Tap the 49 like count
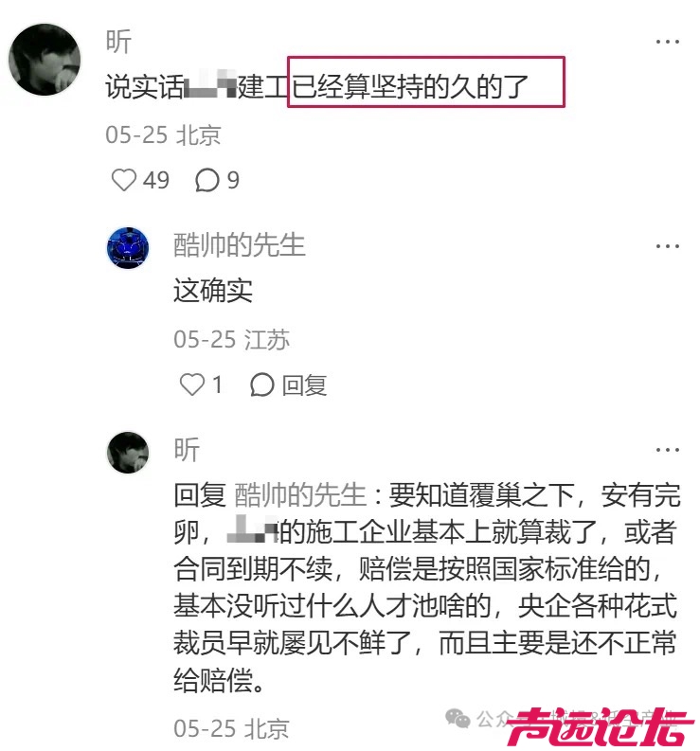The width and height of the screenshot is (700, 751). pos(156,181)
